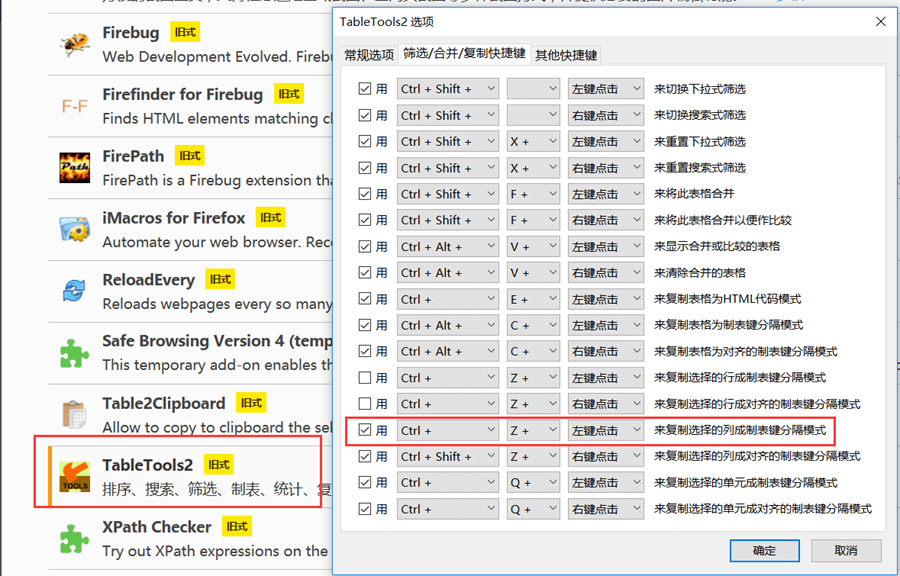The image size is (900, 576).
Task: Click the XPath Checker puzzle icon
Action: (x=75, y=538)
